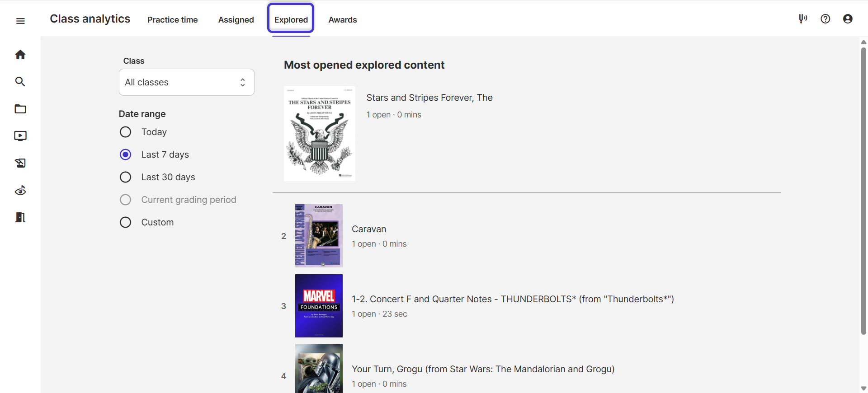Open the video player sidebar icon

[x=20, y=136]
